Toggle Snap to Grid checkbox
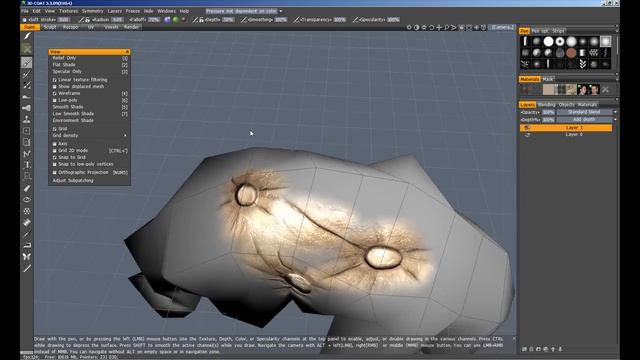 (x=55, y=158)
